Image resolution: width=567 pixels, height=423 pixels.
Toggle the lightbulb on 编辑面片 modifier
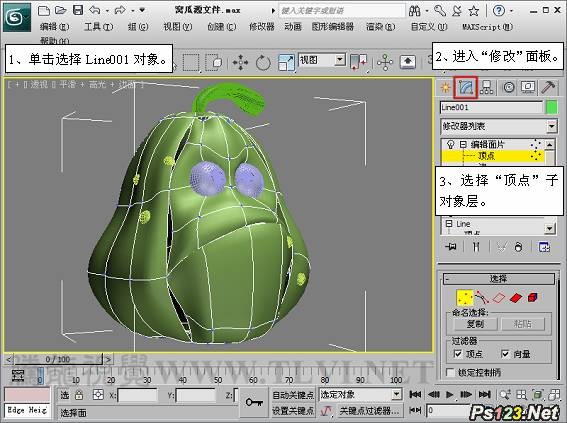pos(451,145)
